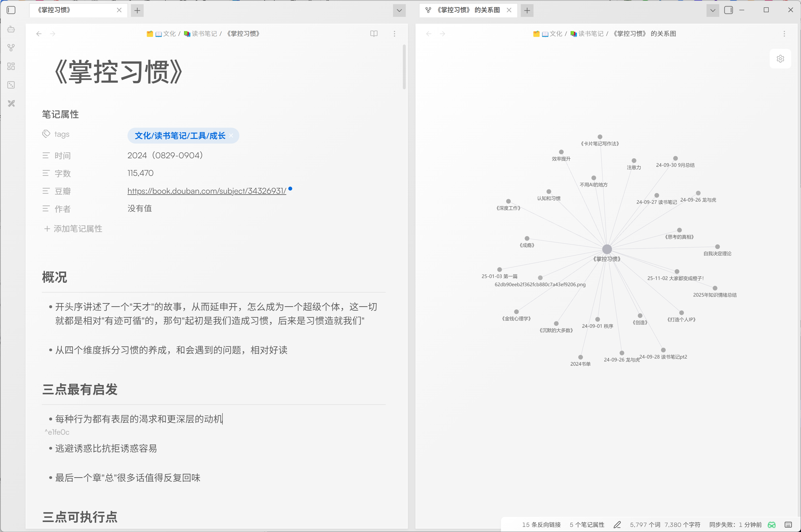The image size is (801, 532).
Task: Expand the left pane tab list dropdown
Action: (399, 10)
